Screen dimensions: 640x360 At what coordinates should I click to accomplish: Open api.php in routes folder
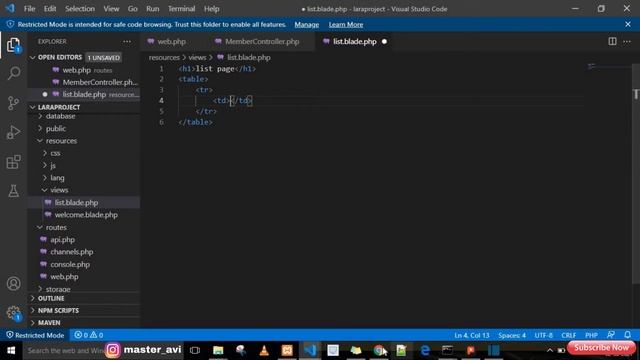coord(62,240)
